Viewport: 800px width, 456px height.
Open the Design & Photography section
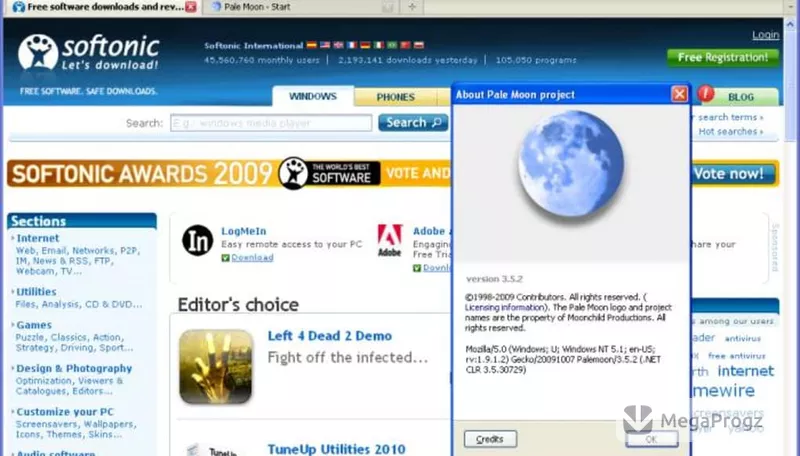coord(74,368)
